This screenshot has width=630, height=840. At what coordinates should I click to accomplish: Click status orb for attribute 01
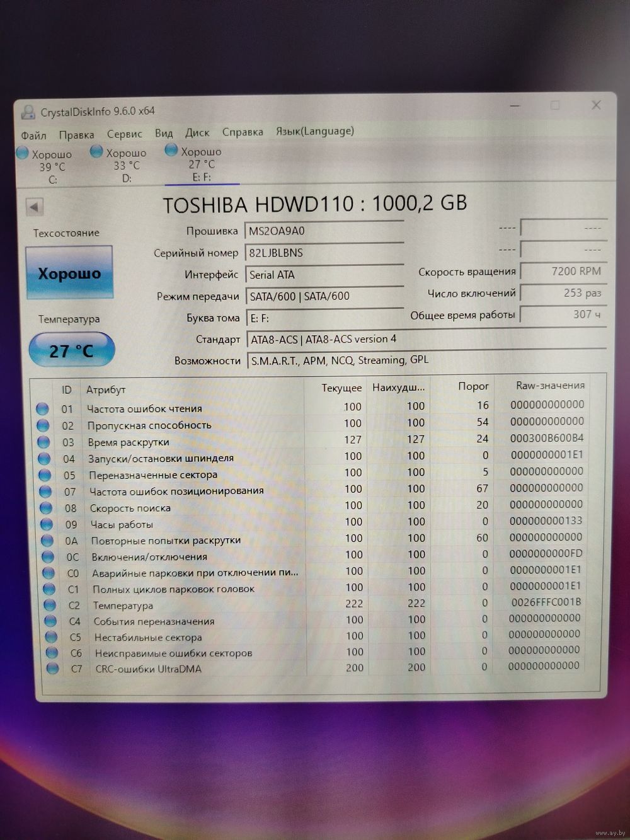pos(42,409)
